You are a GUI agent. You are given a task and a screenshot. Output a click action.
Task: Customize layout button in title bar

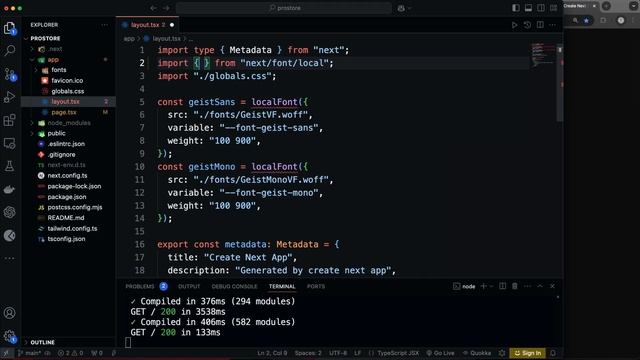[x=553, y=8]
